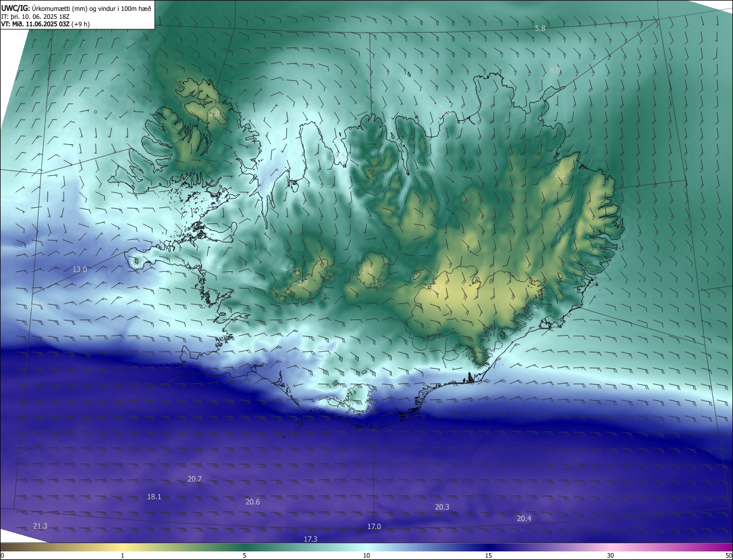Click the 13.0 value label on the map
This screenshot has height=560, width=733.
click(80, 269)
